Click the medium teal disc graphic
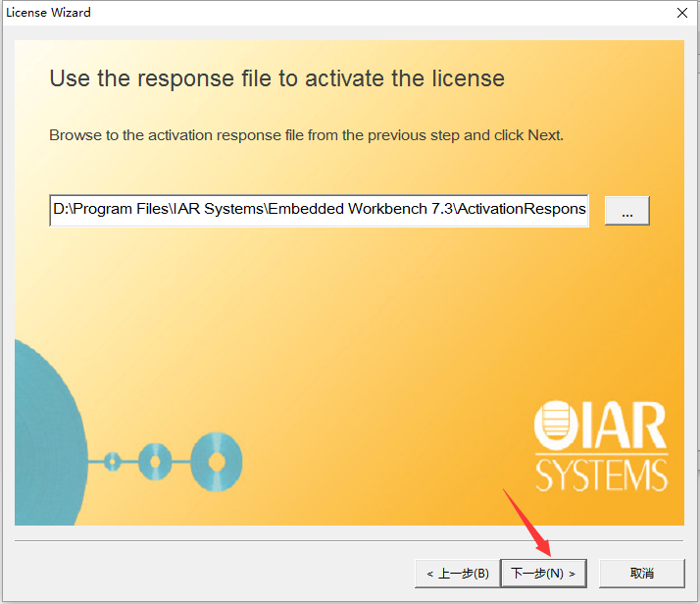This screenshot has height=604, width=700. [x=155, y=462]
